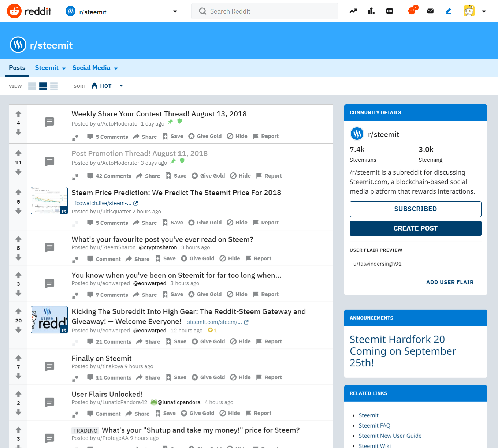
Task: Open the steemit.com/steem external link
Action: 218,322
